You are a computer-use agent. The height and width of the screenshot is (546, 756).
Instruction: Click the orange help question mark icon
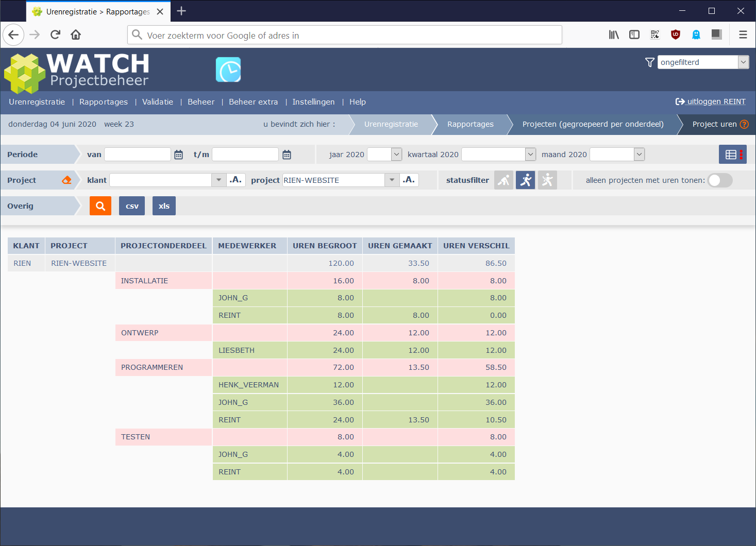click(x=744, y=124)
